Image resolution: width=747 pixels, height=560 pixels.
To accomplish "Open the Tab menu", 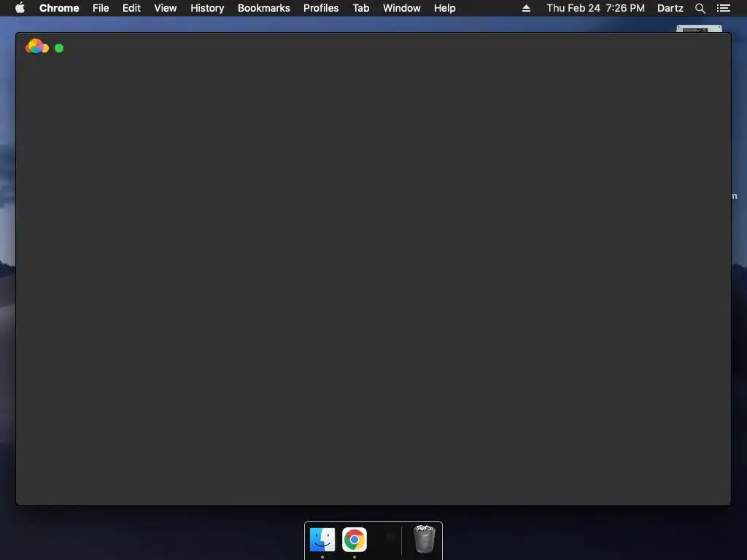I will click(x=360, y=8).
